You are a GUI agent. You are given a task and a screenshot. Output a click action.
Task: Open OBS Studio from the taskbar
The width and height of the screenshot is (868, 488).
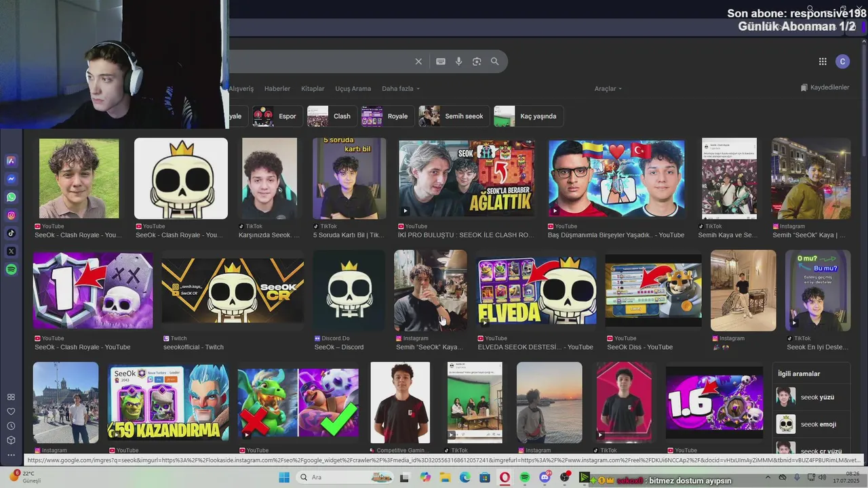click(565, 477)
